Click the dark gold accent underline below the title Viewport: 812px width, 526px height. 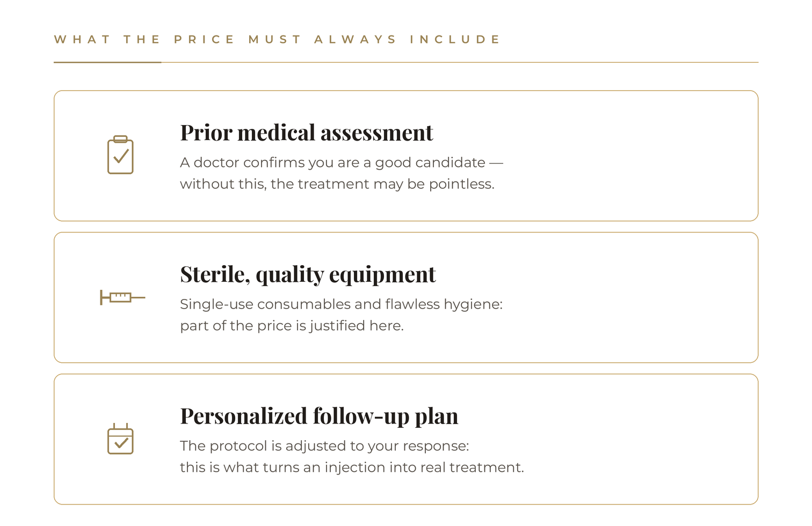tap(107, 62)
